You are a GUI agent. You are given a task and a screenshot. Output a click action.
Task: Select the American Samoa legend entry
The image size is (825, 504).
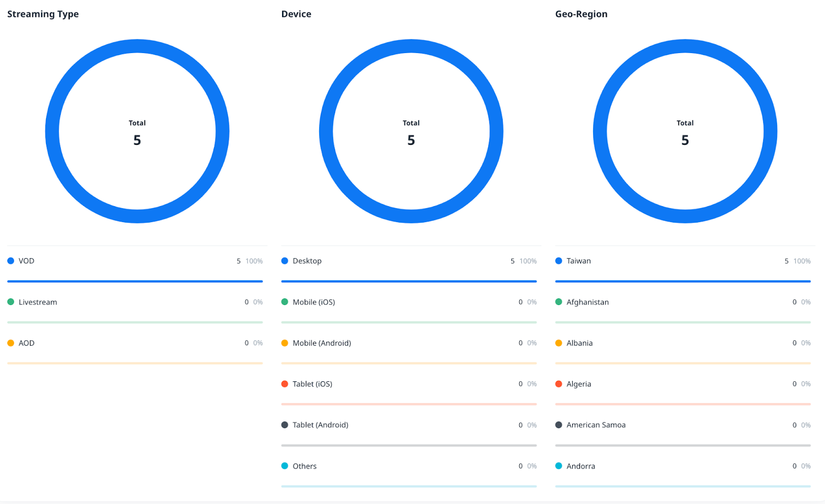pos(596,425)
